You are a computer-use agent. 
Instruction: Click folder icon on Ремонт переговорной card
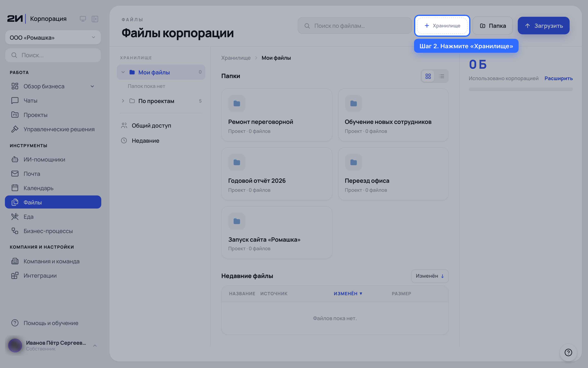(x=237, y=103)
